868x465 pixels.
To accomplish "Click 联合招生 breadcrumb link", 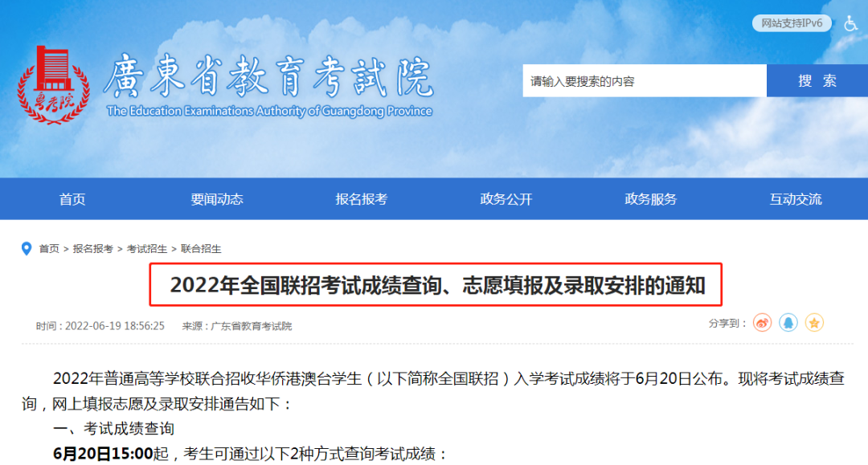I will (201, 249).
